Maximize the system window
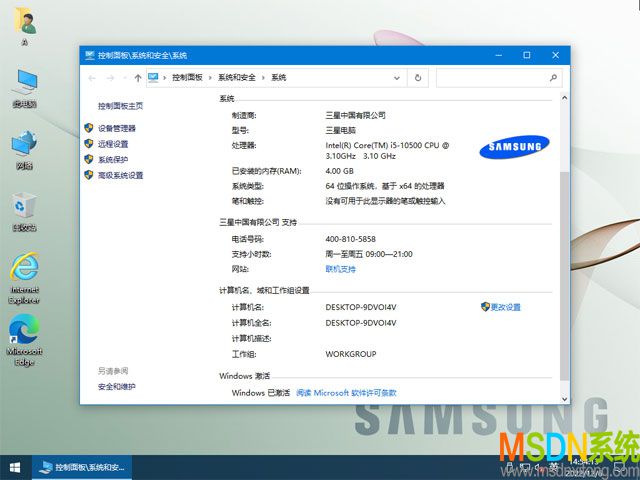 tap(527, 55)
